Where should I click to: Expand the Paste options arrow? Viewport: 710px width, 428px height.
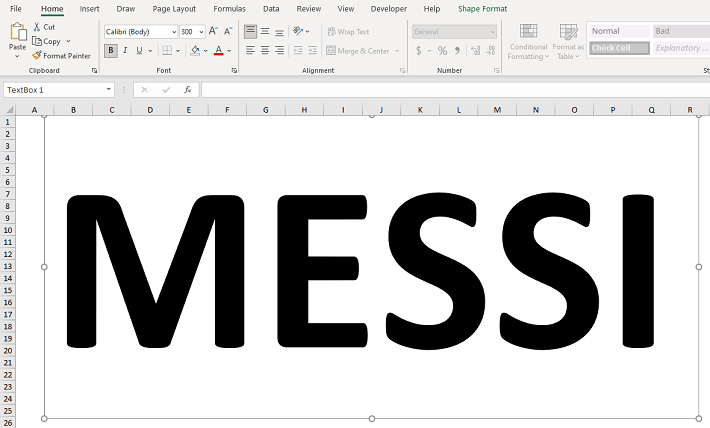click(17, 56)
